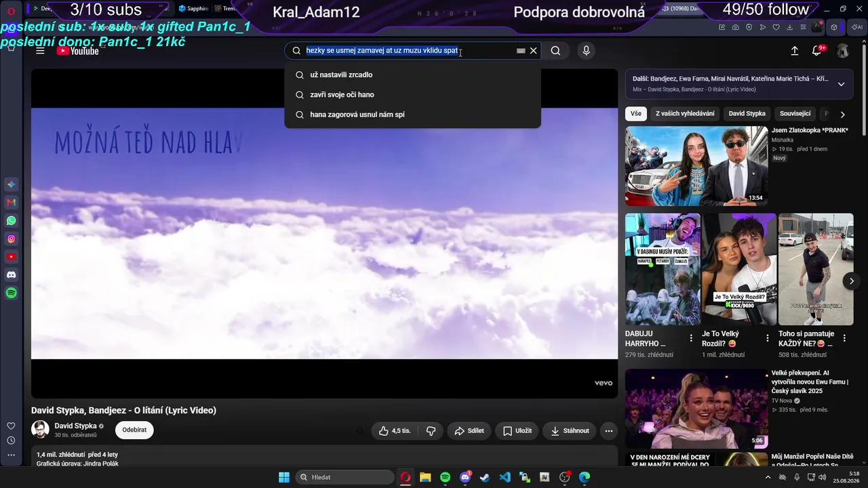This screenshot has width=868, height=488.
Task: Open Opera from the taskbar
Action: point(406,477)
